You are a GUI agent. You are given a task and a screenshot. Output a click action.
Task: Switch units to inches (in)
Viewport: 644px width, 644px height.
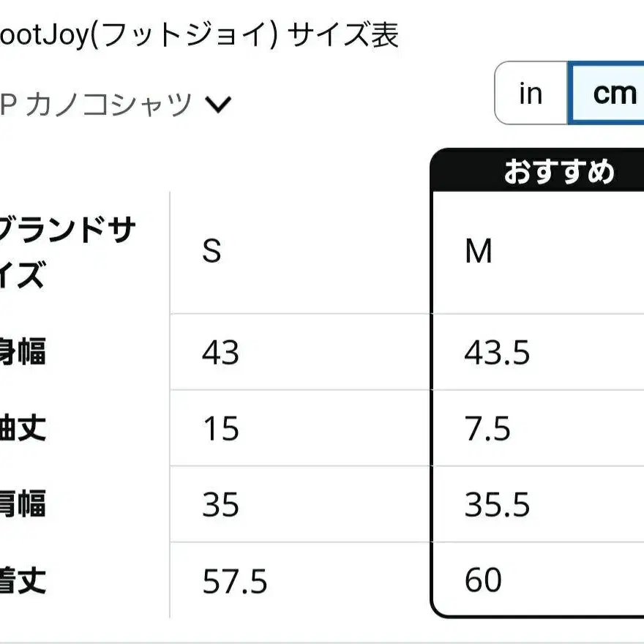pos(531,93)
